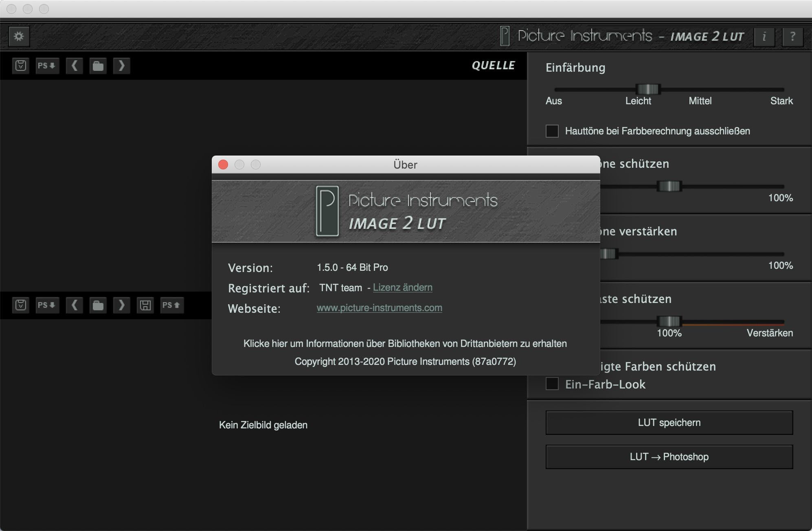This screenshot has width=812, height=531.
Task: Click the Einfärbung heading
Action: coord(575,68)
